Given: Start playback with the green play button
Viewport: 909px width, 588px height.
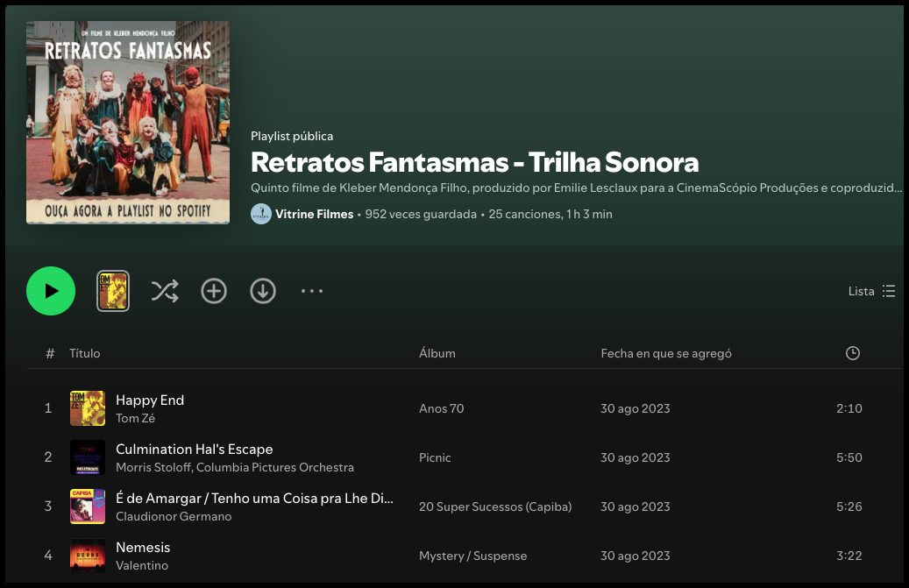Looking at the screenshot, I should (x=51, y=291).
